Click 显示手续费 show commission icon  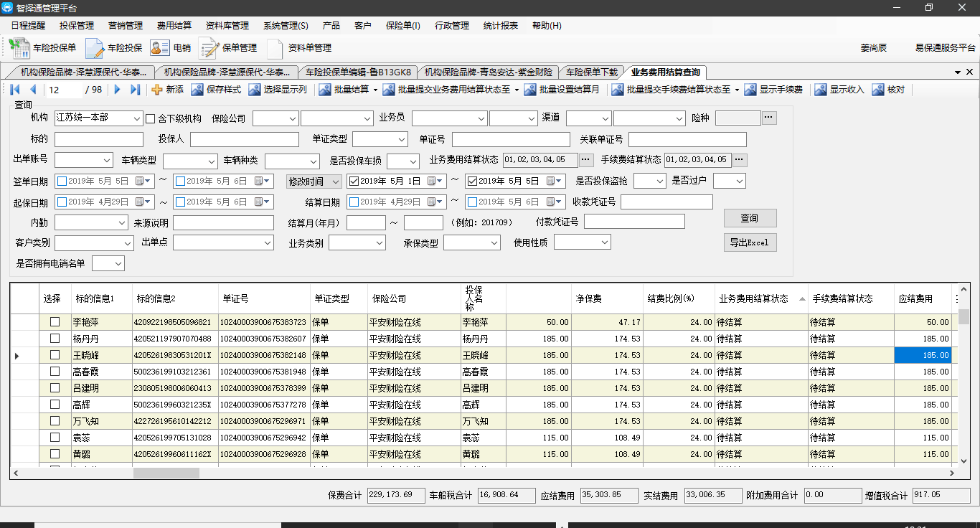coord(750,90)
